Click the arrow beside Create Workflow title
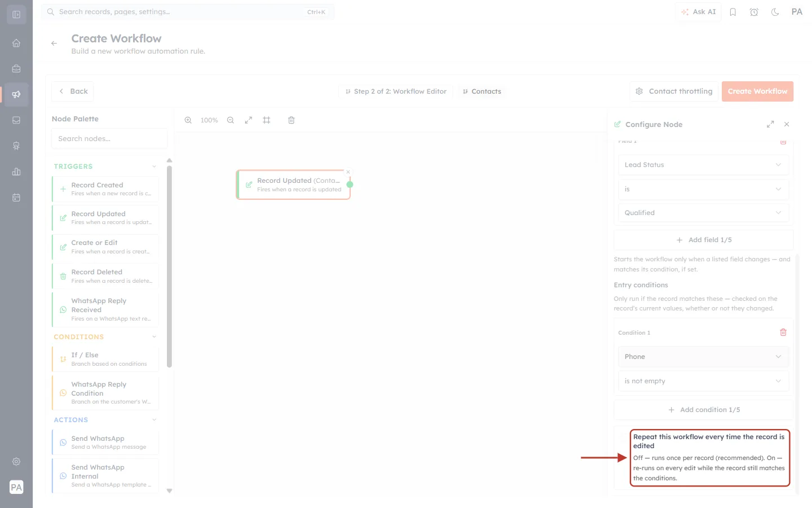The width and height of the screenshot is (812, 508). pyautogui.click(x=54, y=43)
